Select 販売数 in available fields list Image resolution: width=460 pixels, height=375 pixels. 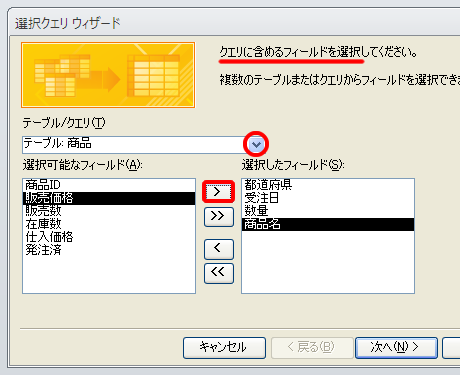109,211
